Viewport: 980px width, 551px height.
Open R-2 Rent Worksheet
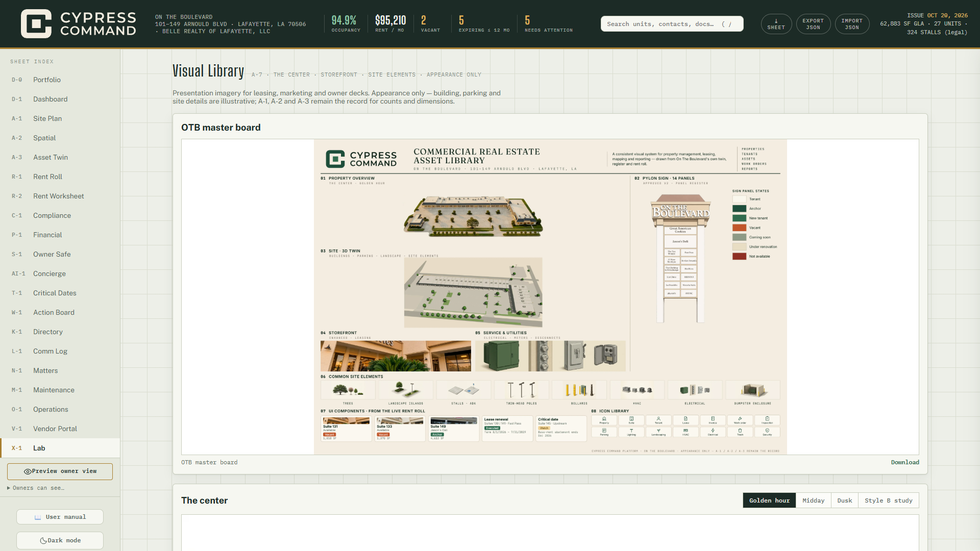[x=60, y=196]
